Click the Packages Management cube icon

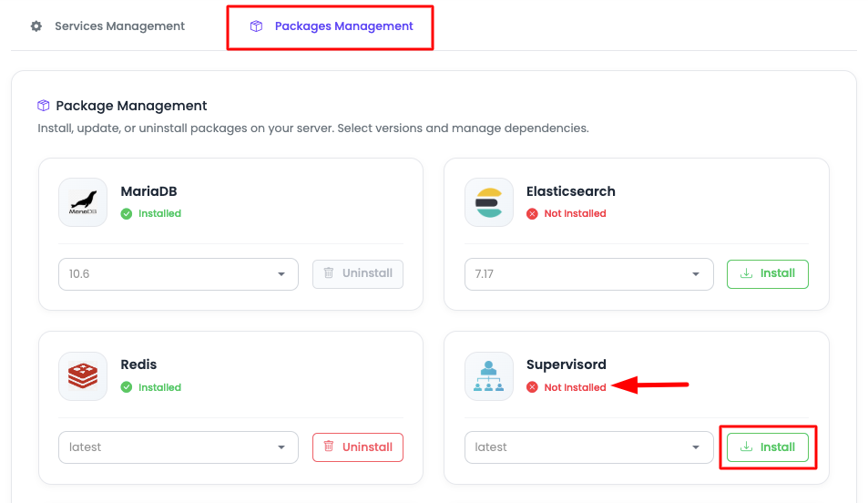257,26
